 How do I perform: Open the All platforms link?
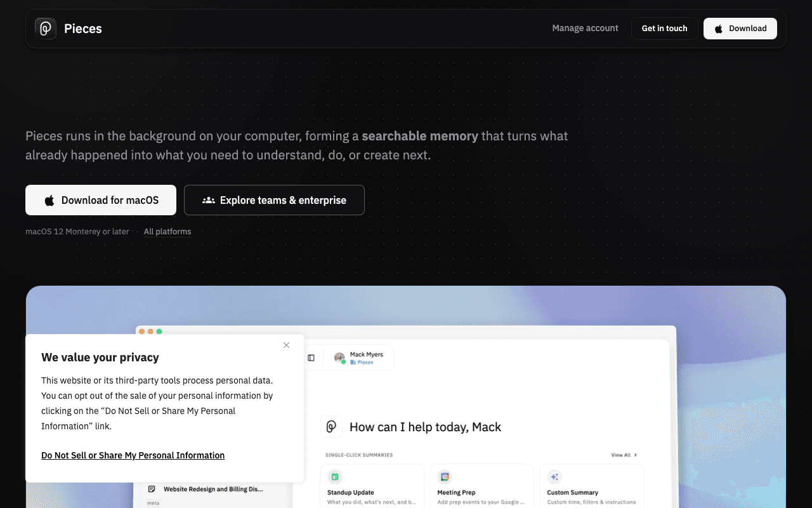click(167, 232)
